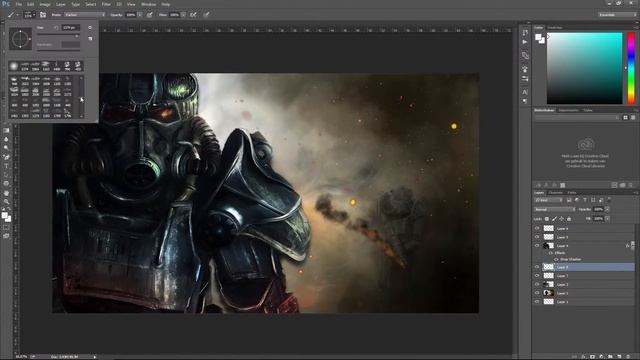Open the Character panel 'A' icon
Viewport: 640px width, 360px height.
pos(525,92)
